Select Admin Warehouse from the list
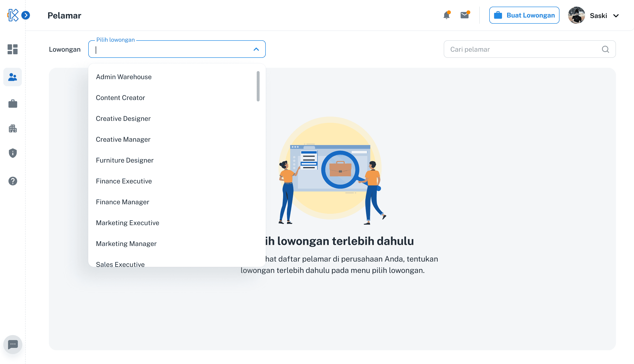Viewport: 634px width, 364px height. [x=124, y=77]
